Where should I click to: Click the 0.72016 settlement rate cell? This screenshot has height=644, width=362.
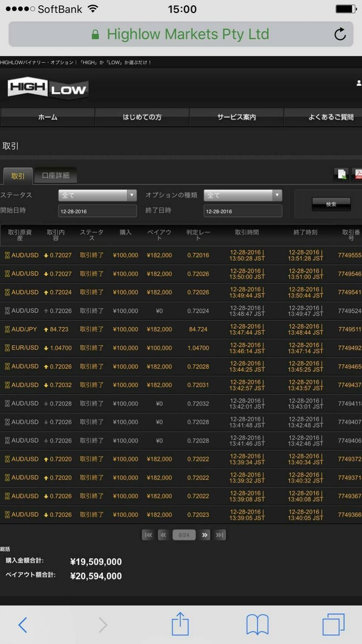pos(198,256)
